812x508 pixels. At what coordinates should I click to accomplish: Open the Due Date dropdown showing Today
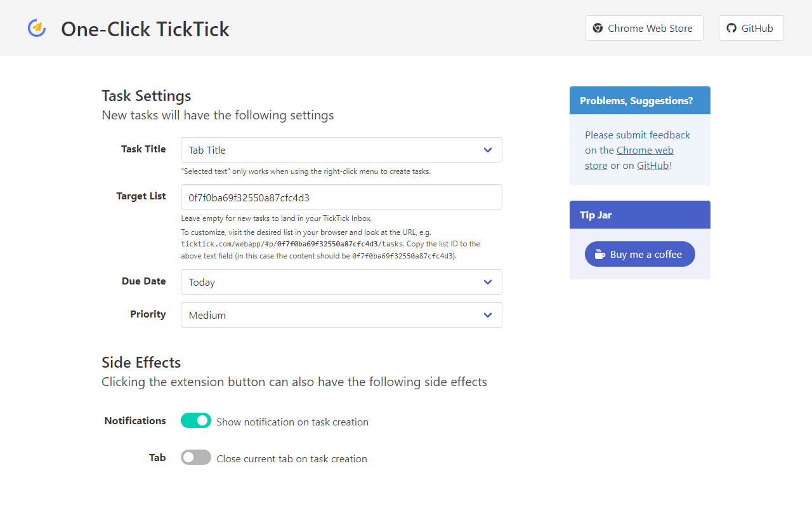pyautogui.click(x=341, y=282)
